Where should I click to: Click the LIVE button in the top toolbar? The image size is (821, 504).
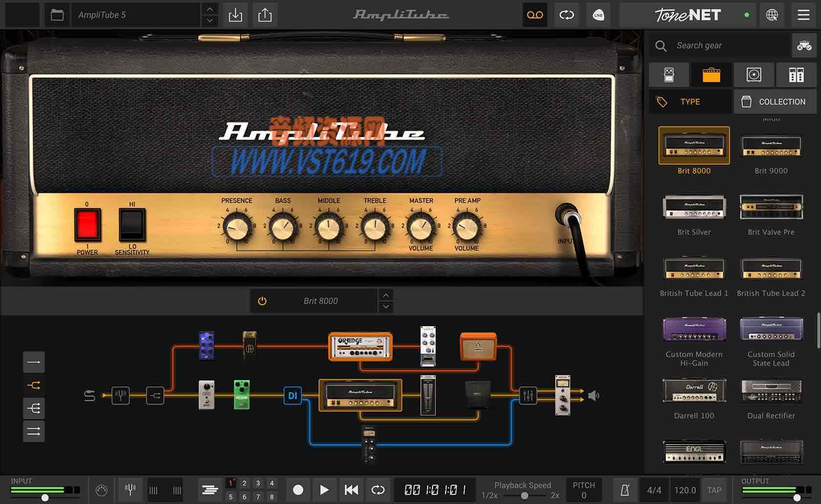pyautogui.click(x=598, y=15)
